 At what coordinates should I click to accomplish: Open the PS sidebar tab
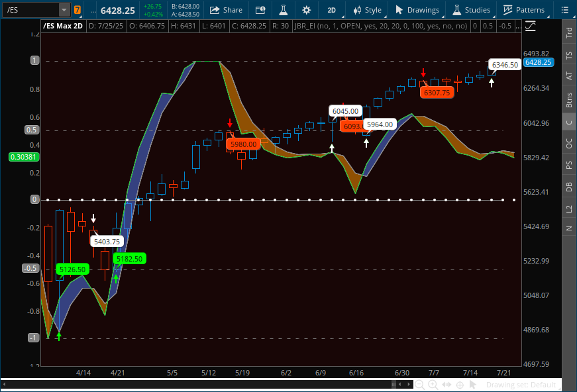click(x=569, y=165)
